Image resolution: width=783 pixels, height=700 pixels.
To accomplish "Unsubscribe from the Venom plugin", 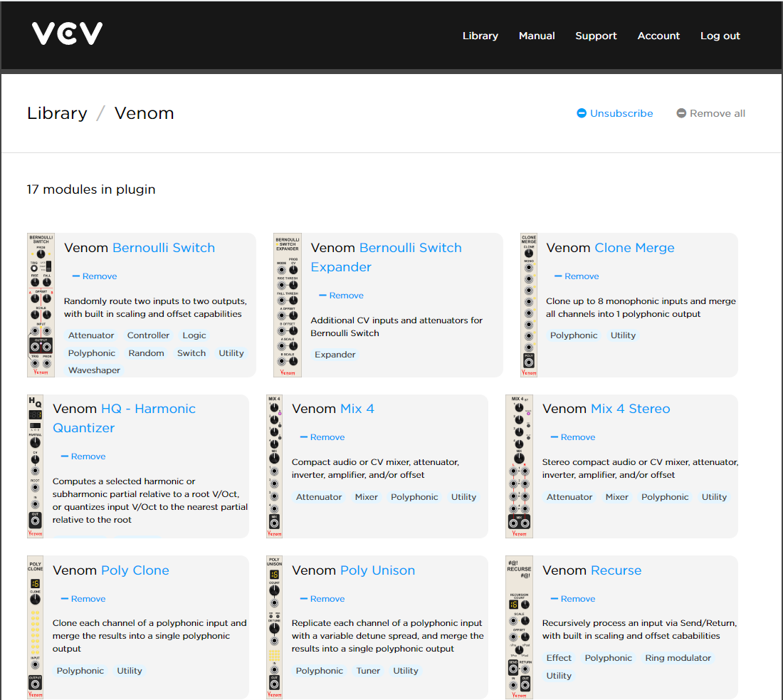I will [x=615, y=113].
